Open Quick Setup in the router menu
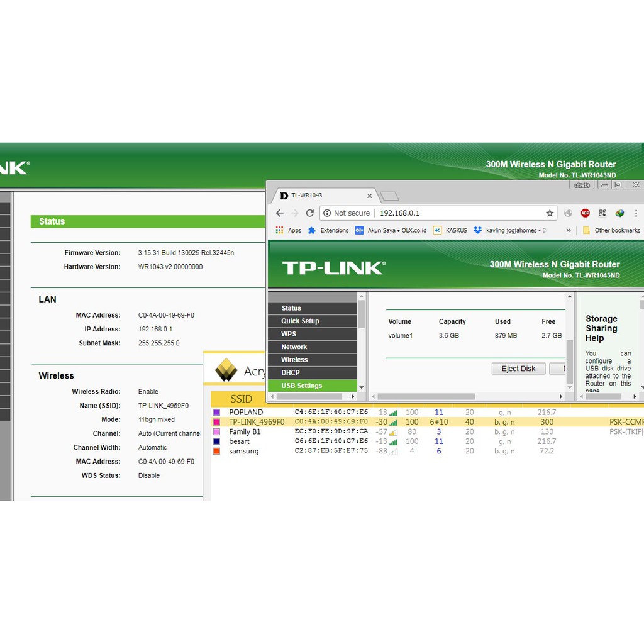This screenshot has height=644, width=644. tap(313, 321)
